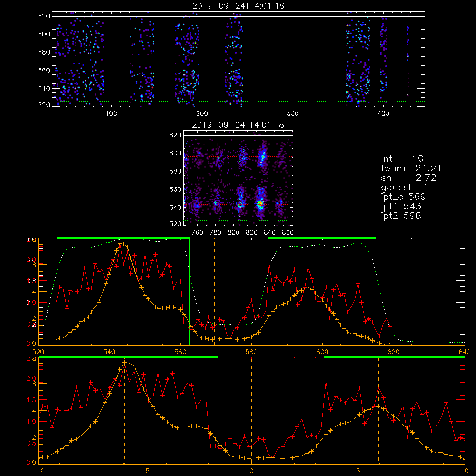The image size is (476, 476).
Task: Click y-axis label 1.0 on bottom plot
Action: (31, 422)
